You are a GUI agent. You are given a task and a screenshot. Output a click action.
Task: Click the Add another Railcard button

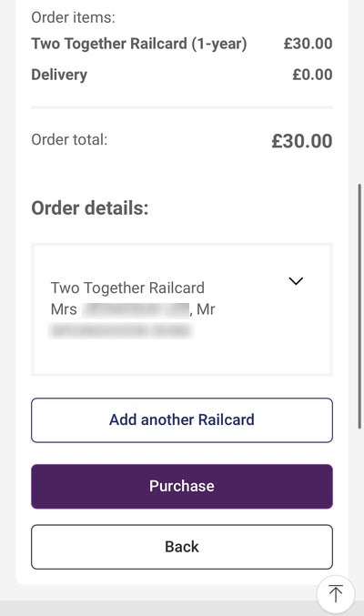point(182,420)
